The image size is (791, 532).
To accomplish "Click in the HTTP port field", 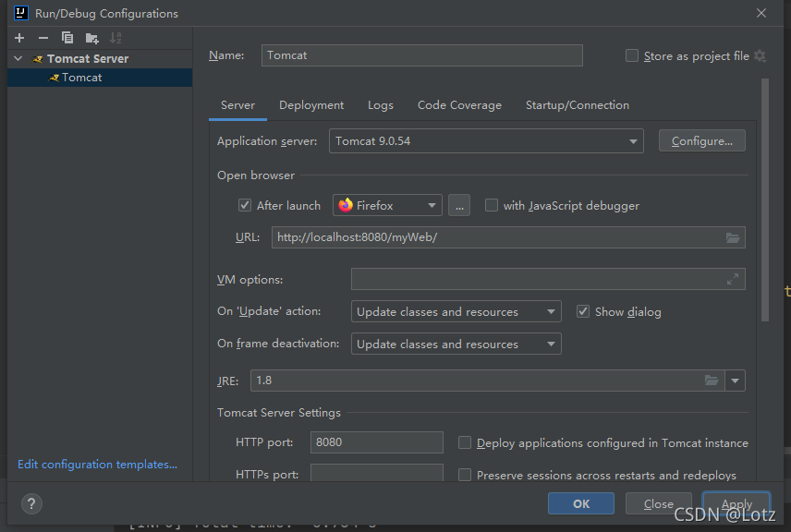I will tap(376, 442).
